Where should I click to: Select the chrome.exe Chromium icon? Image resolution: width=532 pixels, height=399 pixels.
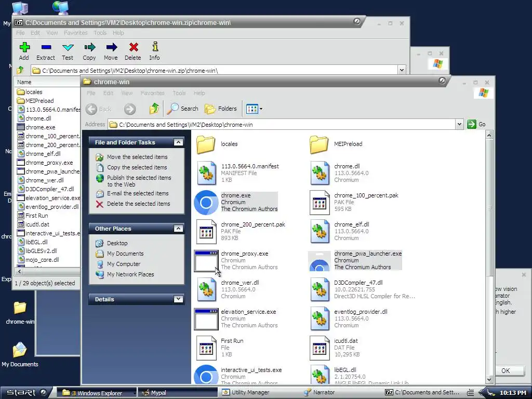pos(206,203)
